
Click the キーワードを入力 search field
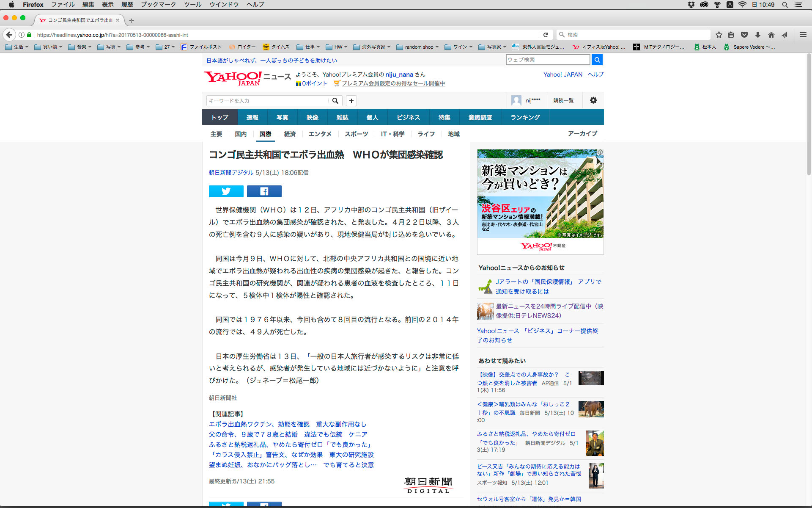click(267, 101)
